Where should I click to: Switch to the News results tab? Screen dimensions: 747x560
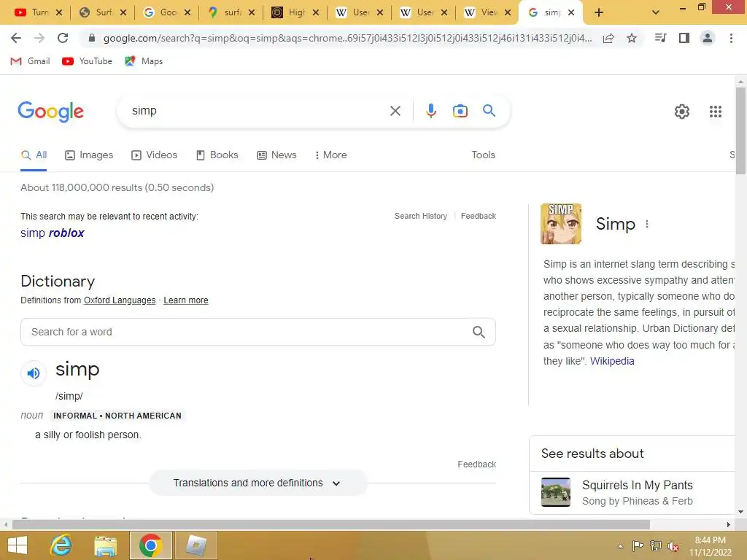click(x=276, y=155)
